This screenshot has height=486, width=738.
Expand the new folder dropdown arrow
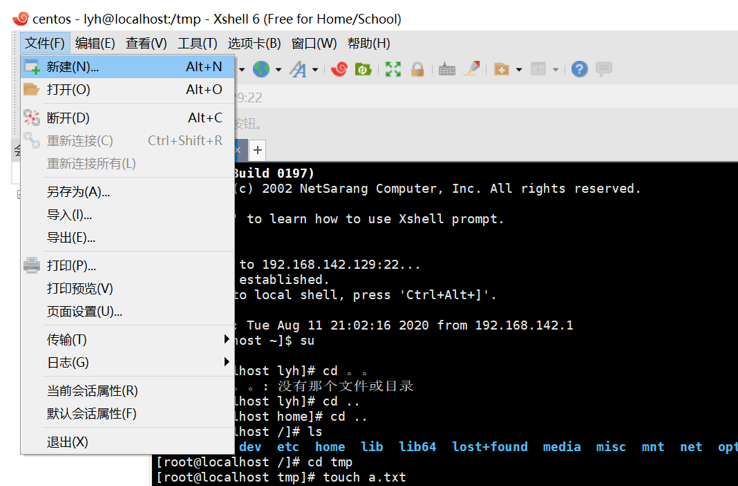(x=519, y=70)
